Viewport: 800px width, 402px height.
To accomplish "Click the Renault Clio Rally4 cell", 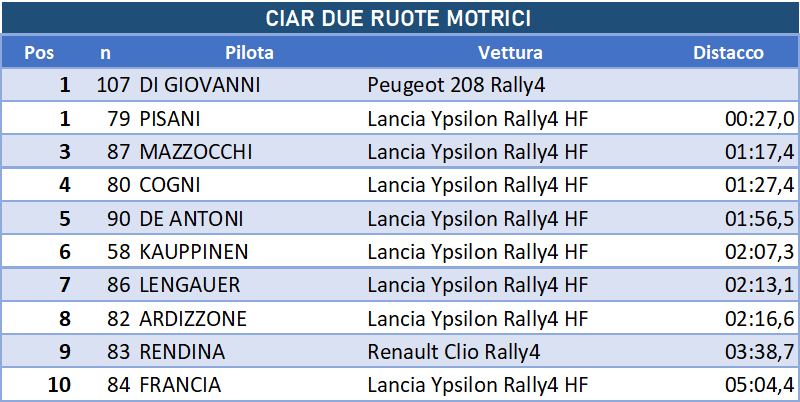I will [454, 351].
